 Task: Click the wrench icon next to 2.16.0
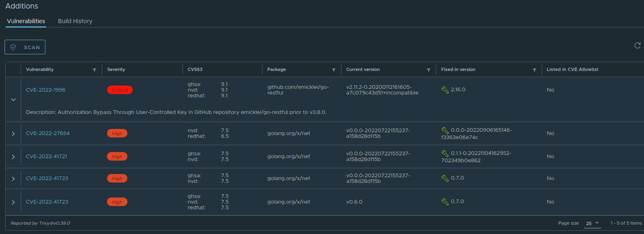click(x=445, y=90)
